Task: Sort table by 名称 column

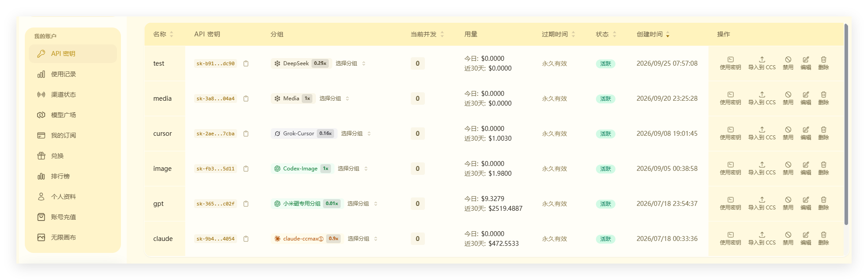Action: point(163,34)
